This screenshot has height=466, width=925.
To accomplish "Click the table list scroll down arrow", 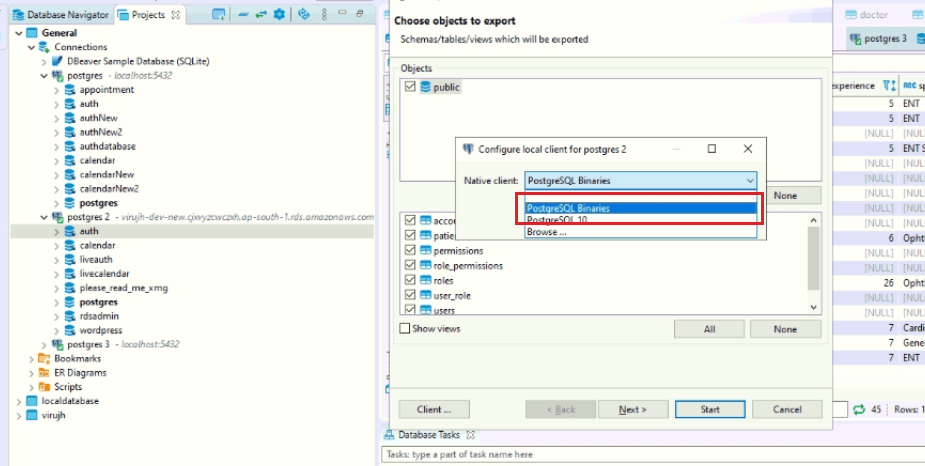I will pos(814,307).
